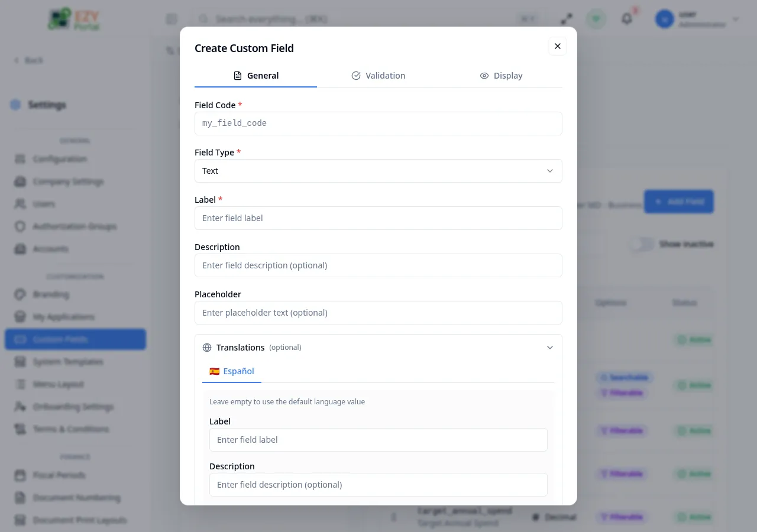Click the field description input
The height and width of the screenshot is (532, 757).
pos(378,265)
